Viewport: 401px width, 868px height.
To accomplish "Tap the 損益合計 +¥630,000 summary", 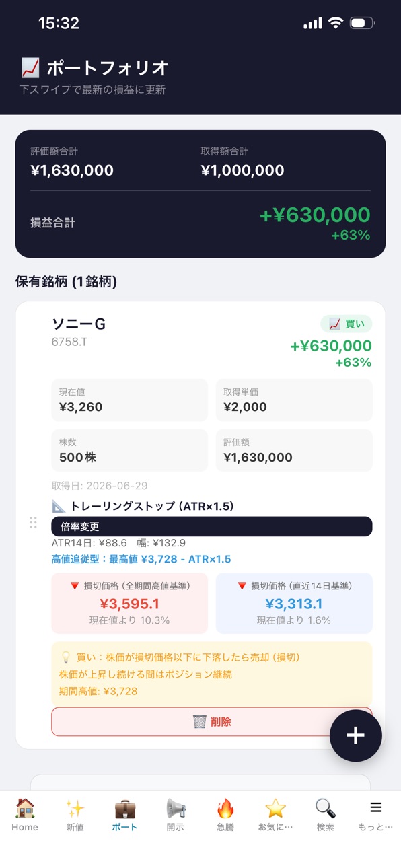I will [x=200, y=223].
